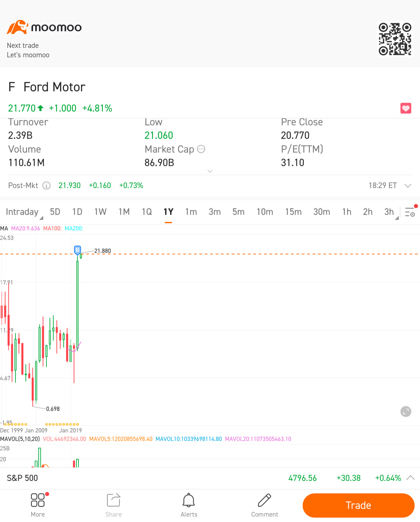Switch to 15m minute interval
The width and height of the screenshot is (420, 522).
[293, 212]
